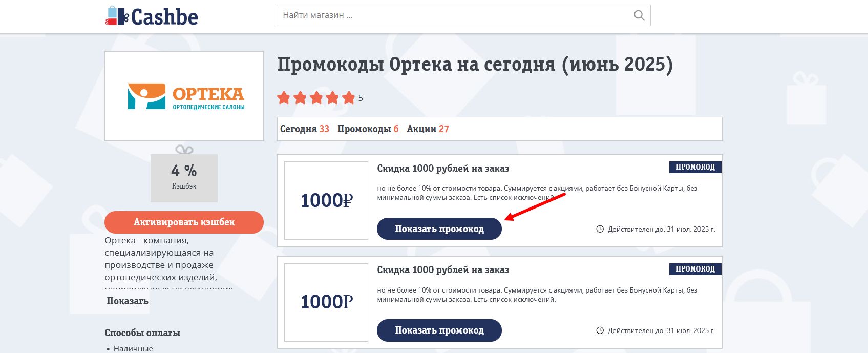
Task: Show promo code in first coupon card
Action: point(439,229)
